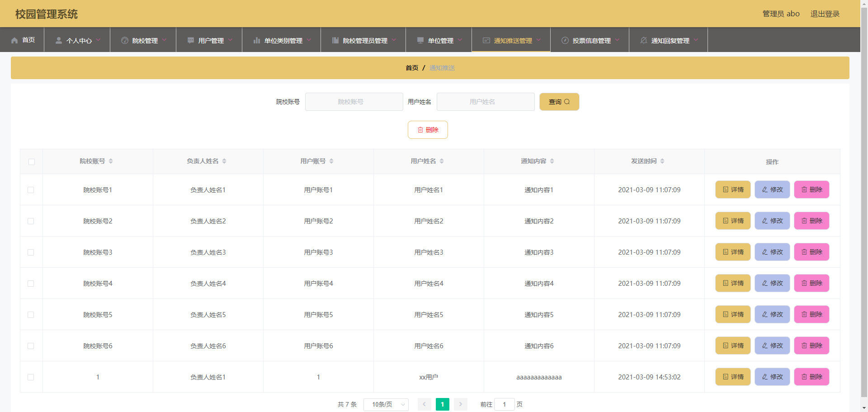Click the icon beside 院校管理员管理
The image size is (868, 412).
(335, 40)
